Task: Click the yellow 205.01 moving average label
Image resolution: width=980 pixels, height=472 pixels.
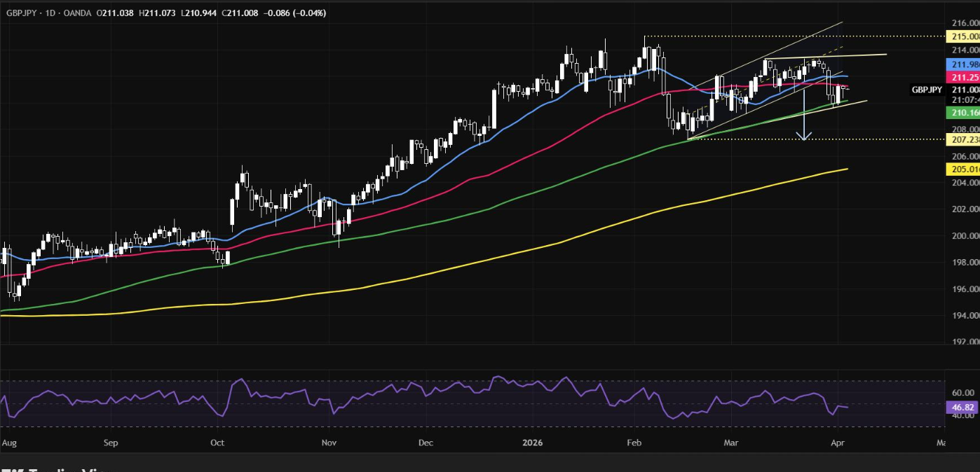Action: 962,169
